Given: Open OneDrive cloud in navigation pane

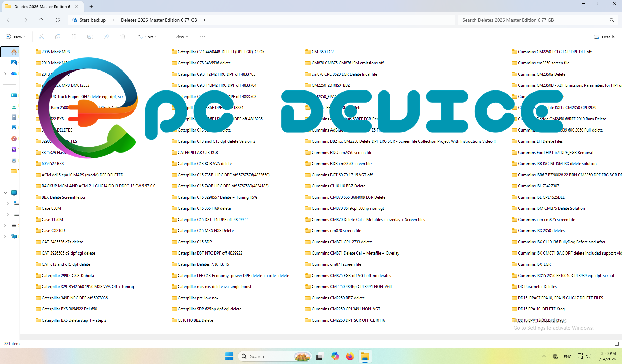Looking at the screenshot, I should click(14, 74).
